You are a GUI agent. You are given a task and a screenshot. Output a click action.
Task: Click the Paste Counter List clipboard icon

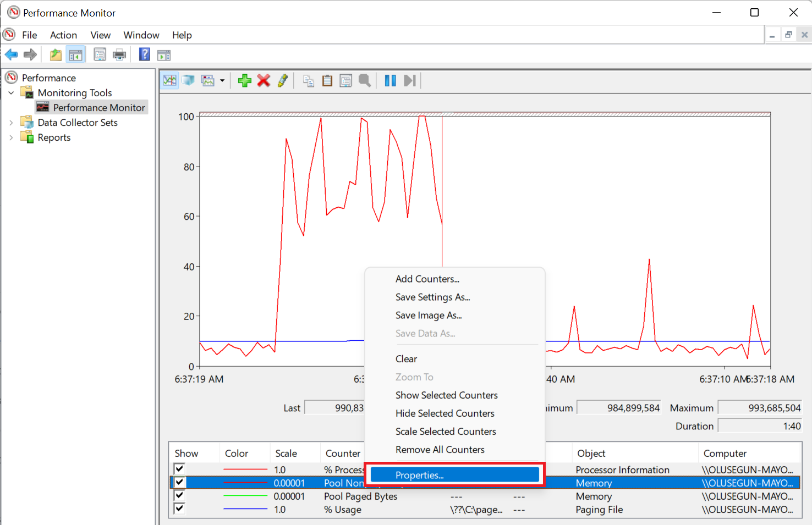pos(327,81)
